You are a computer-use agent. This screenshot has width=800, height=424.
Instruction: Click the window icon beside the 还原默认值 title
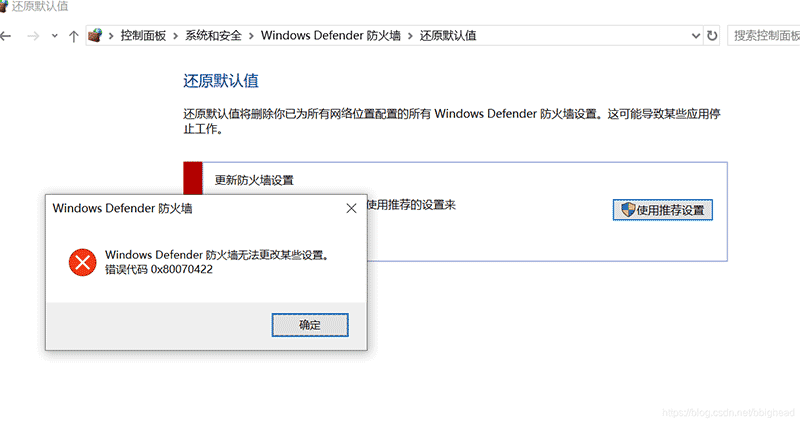(x=4, y=6)
